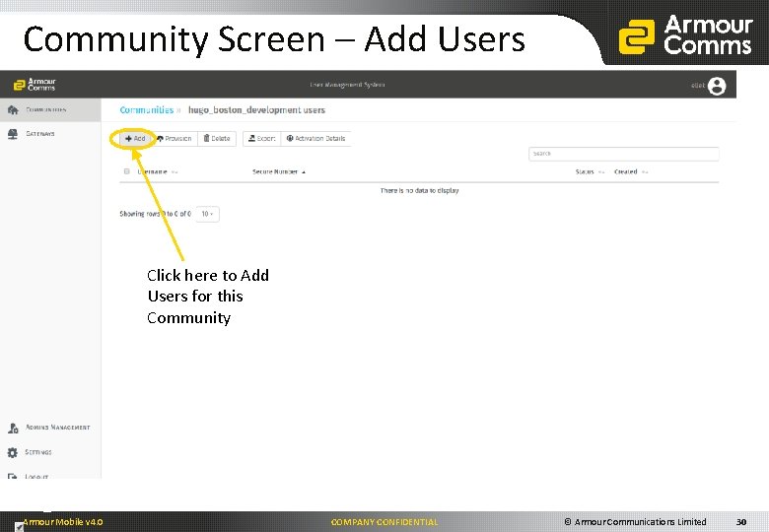The width and height of the screenshot is (769, 532).
Task: Click the info icon on Activation Details
Action: pyautogui.click(x=290, y=139)
